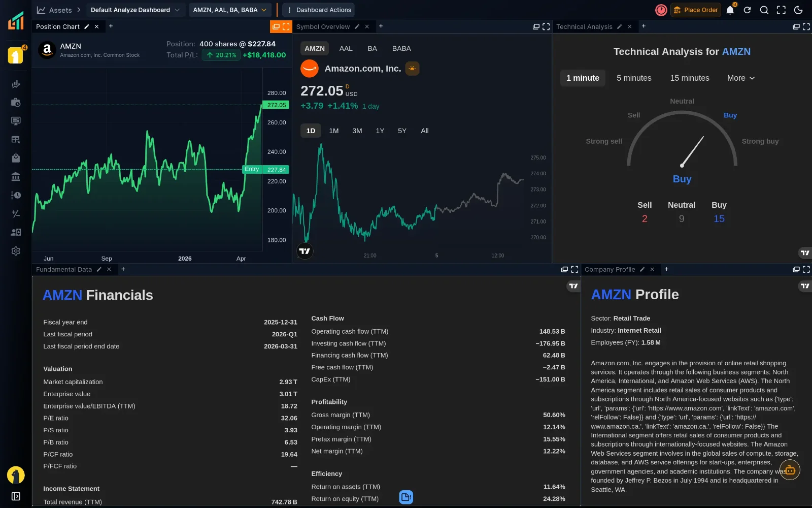This screenshot has width=812, height=508.
Task: Rename the Position Chart tab pencil
Action: click(87, 26)
